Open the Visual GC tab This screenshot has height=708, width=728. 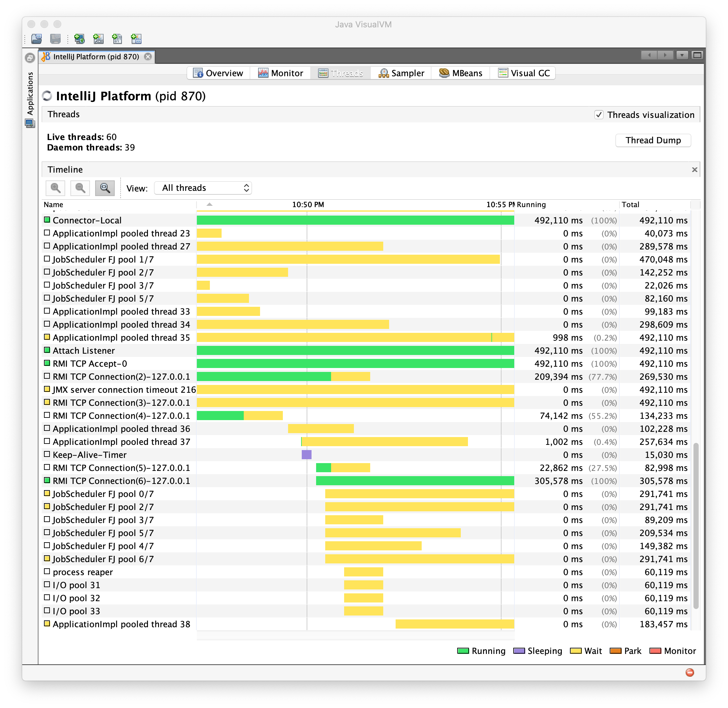tap(524, 73)
